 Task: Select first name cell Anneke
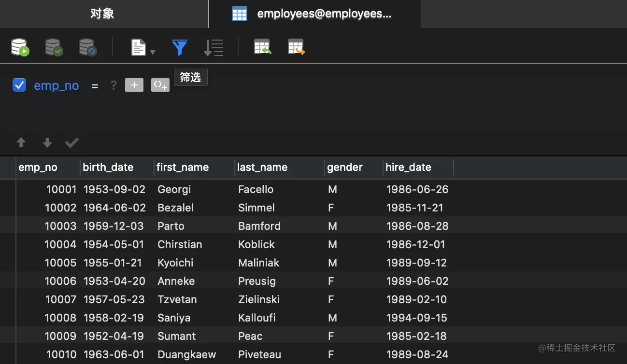(x=176, y=281)
